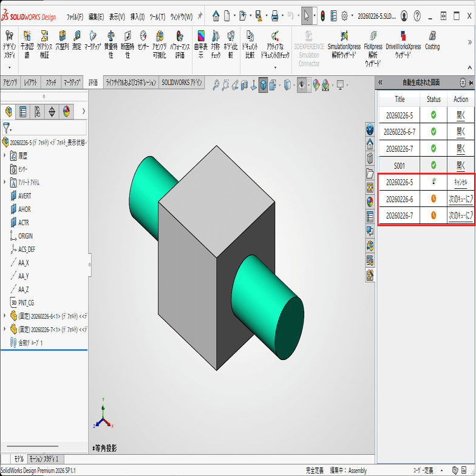Open the PropertyManager tab
The height and width of the screenshot is (476, 476).
click(x=23, y=112)
